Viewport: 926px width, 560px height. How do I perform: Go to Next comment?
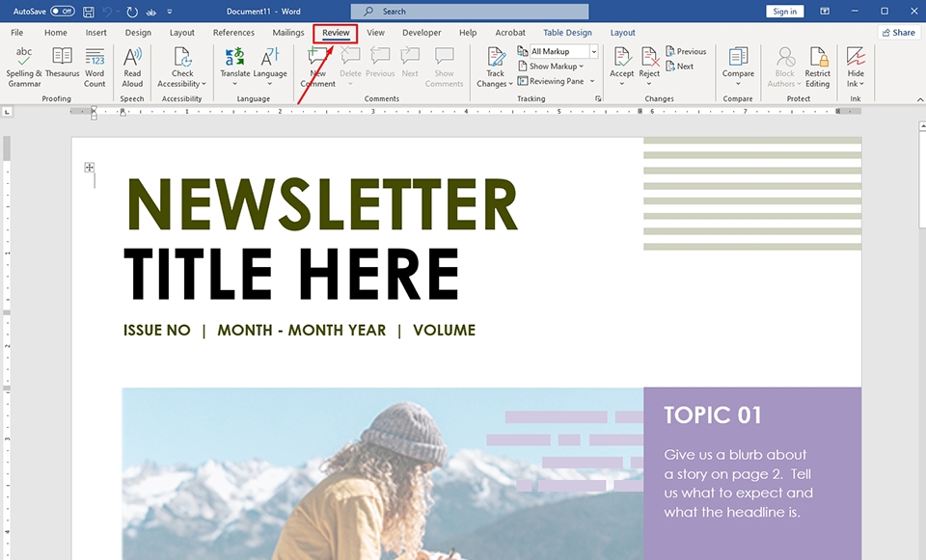click(x=410, y=63)
